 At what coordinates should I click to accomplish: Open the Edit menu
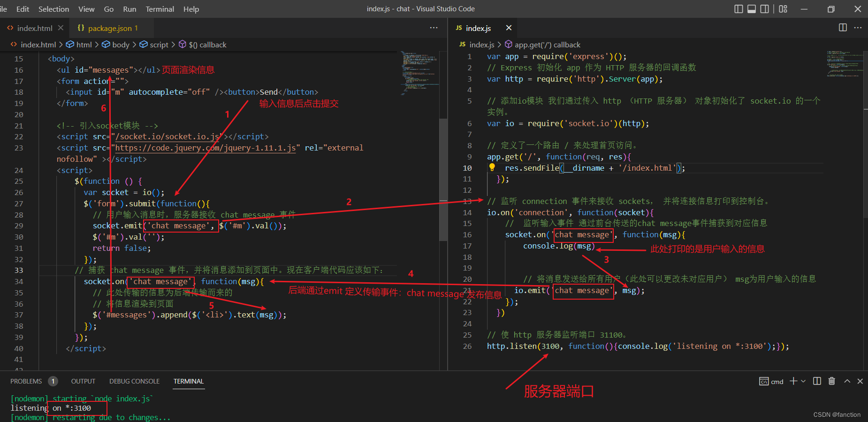click(23, 9)
